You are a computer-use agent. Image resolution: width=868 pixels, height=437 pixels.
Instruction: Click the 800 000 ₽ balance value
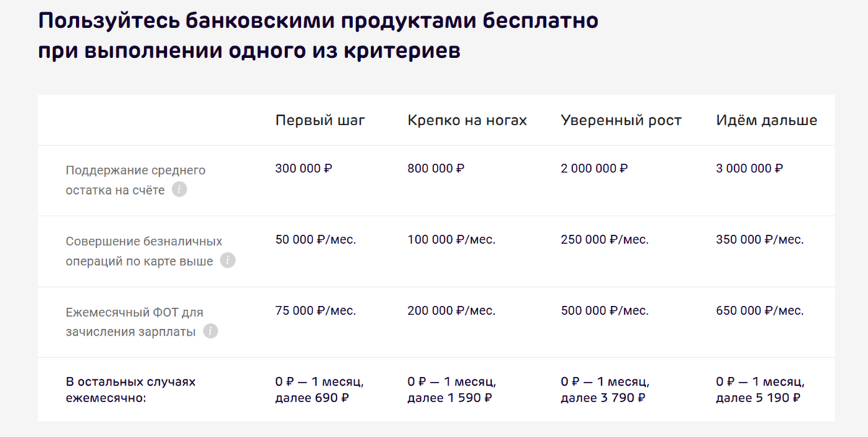click(436, 169)
